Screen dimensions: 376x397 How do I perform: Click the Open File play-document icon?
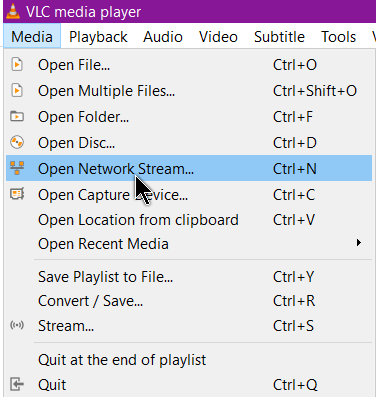click(x=17, y=64)
